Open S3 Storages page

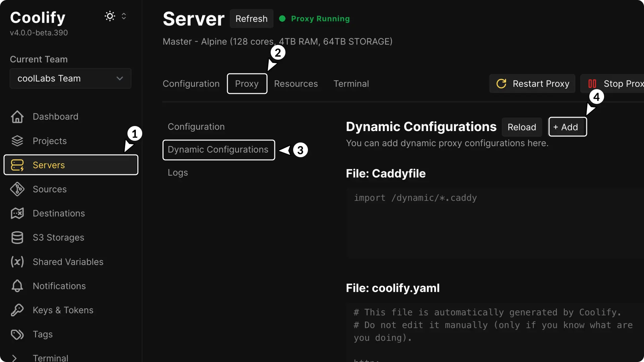coord(58,237)
